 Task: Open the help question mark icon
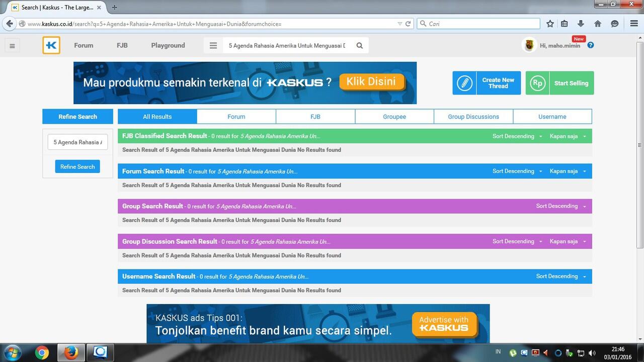(x=591, y=45)
